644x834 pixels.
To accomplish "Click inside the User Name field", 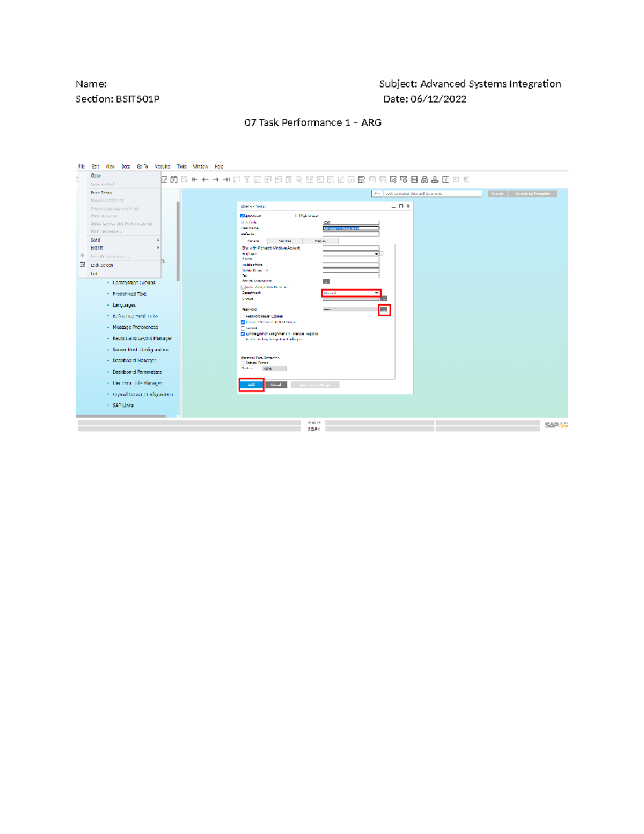I will click(x=350, y=228).
